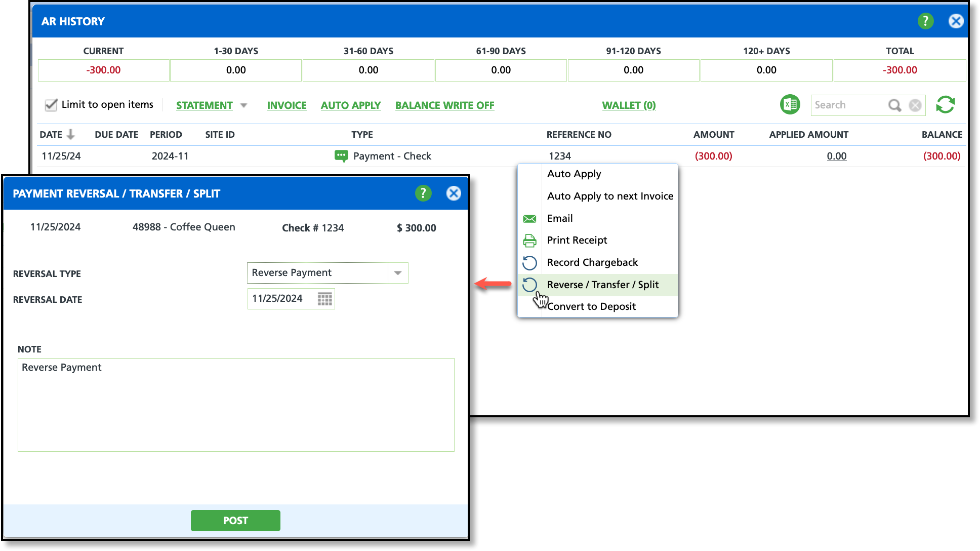Click the green POST button
Viewport: 980px width, 551px height.
[x=235, y=521]
